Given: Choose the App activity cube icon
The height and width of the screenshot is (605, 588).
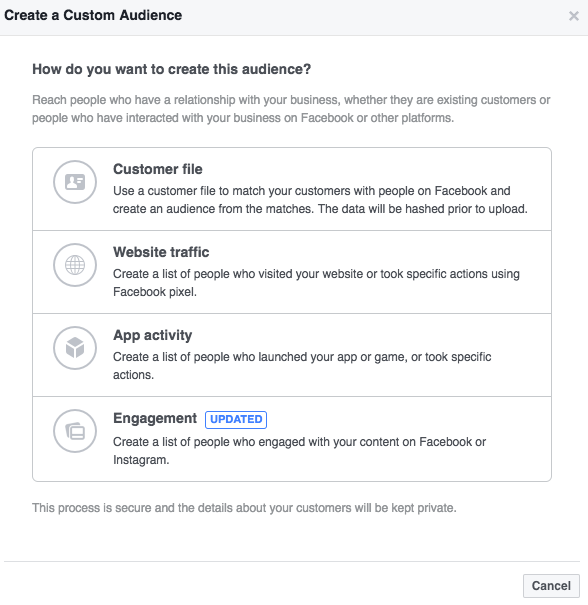Looking at the screenshot, I should click(75, 348).
